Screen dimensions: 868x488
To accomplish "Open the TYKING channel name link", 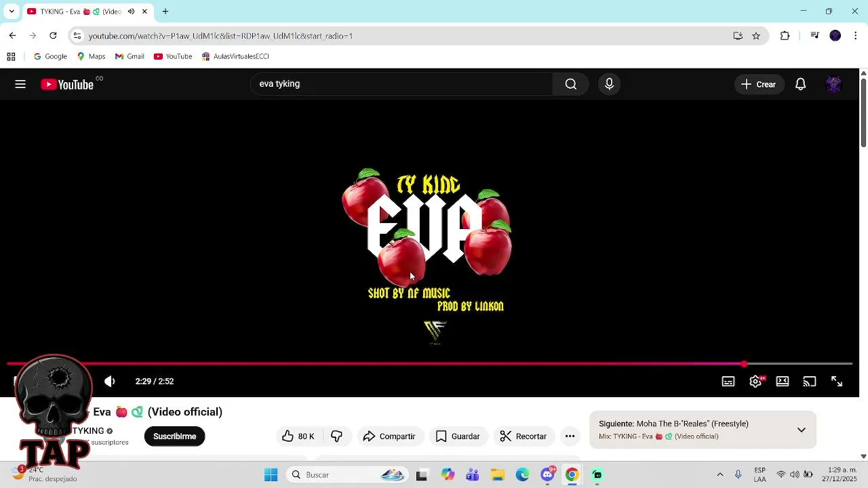I will [89, 431].
